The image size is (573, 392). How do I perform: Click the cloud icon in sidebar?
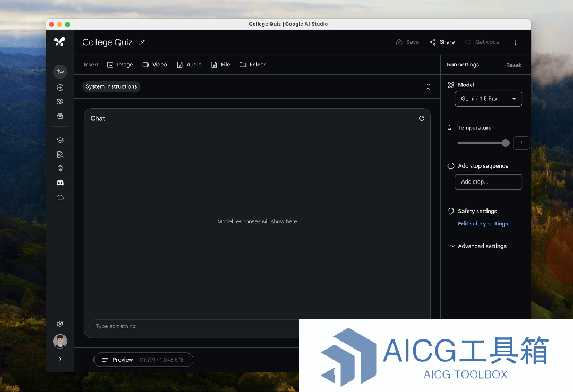pos(61,197)
